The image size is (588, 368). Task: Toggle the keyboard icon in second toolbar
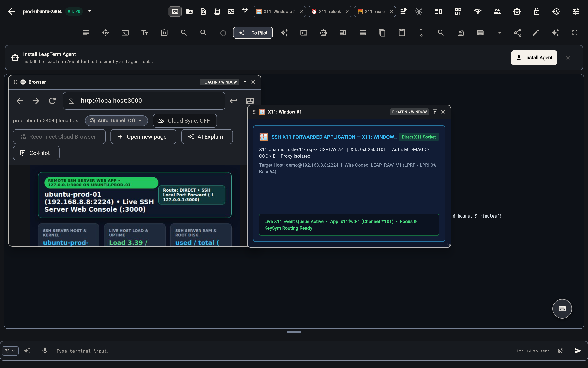click(x=480, y=33)
